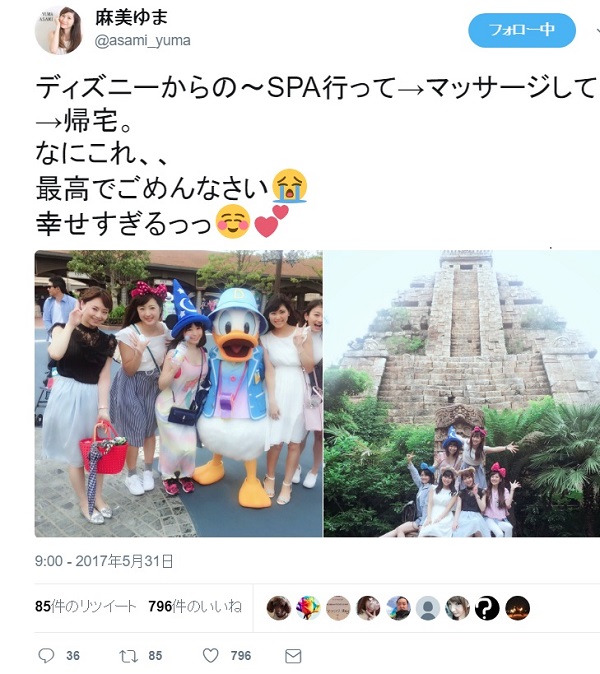Open the dark sunset avatar in likers
The image size is (600, 674).
(x=517, y=608)
